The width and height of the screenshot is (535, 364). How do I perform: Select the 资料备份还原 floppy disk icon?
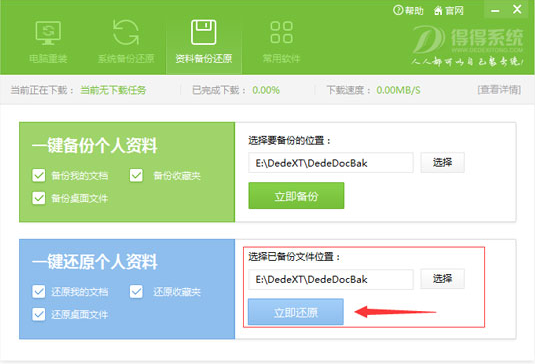(204, 32)
